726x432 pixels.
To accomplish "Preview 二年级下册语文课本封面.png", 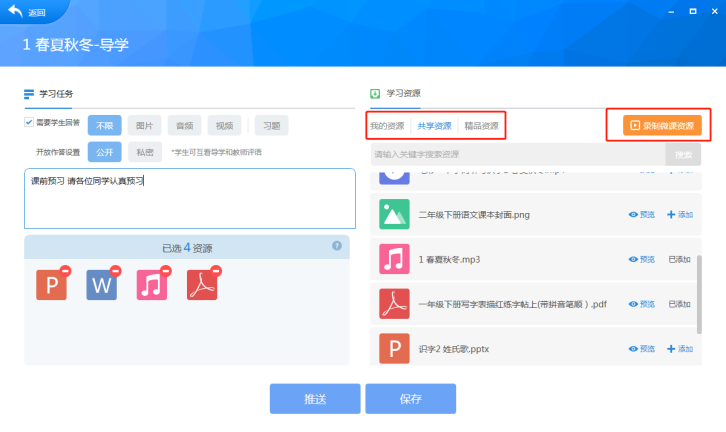I will pos(642,214).
